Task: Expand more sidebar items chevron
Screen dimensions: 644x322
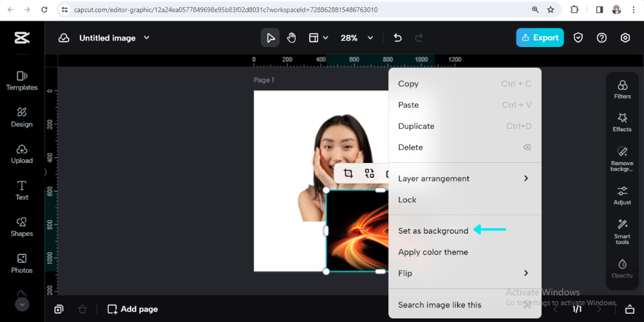Action: pos(22,305)
